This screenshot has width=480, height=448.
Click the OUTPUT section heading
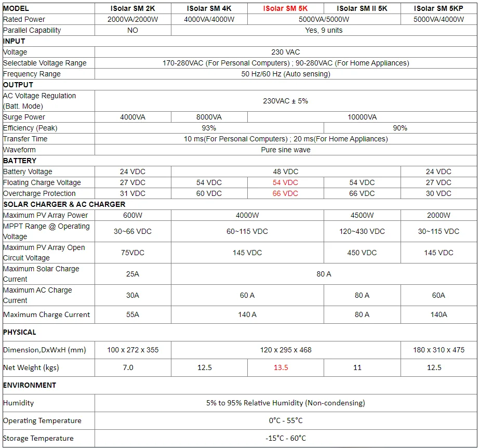coord(18,85)
